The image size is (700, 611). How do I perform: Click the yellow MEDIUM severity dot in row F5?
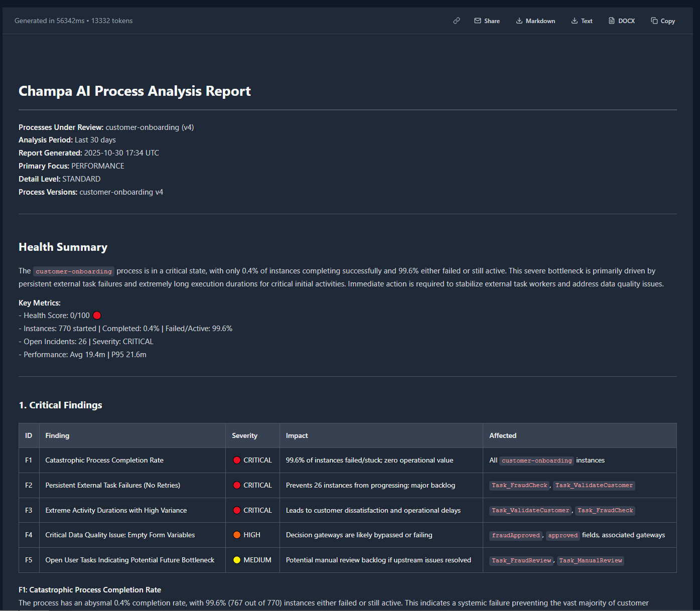(237, 560)
